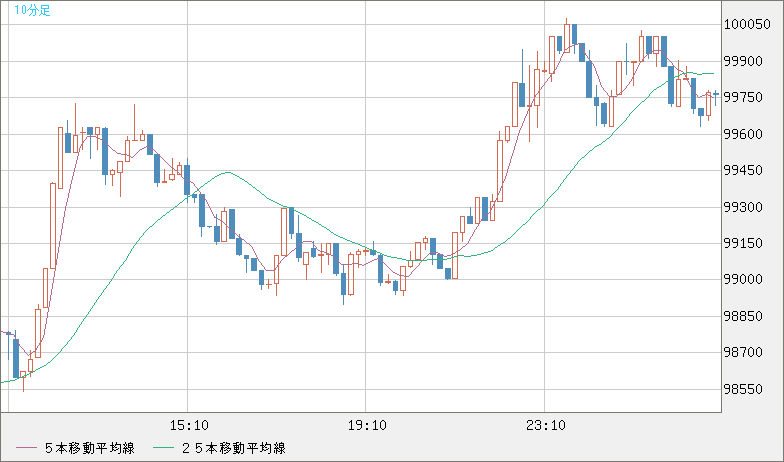Image resolution: width=784 pixels, height=462 pixels.
Task: Click the 99150 price axis label
Action: [x=744, y=244]
